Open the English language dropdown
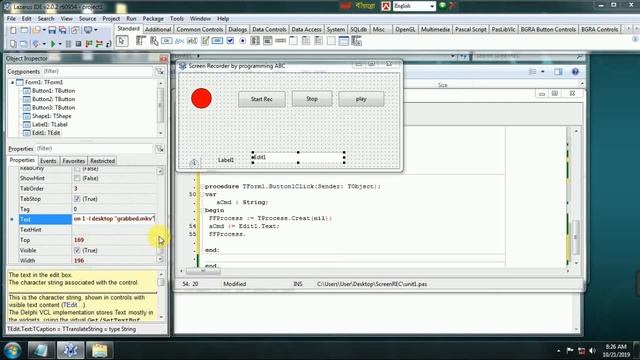The width and height of the screenshot is (640, 360). [x=432, y=6]
